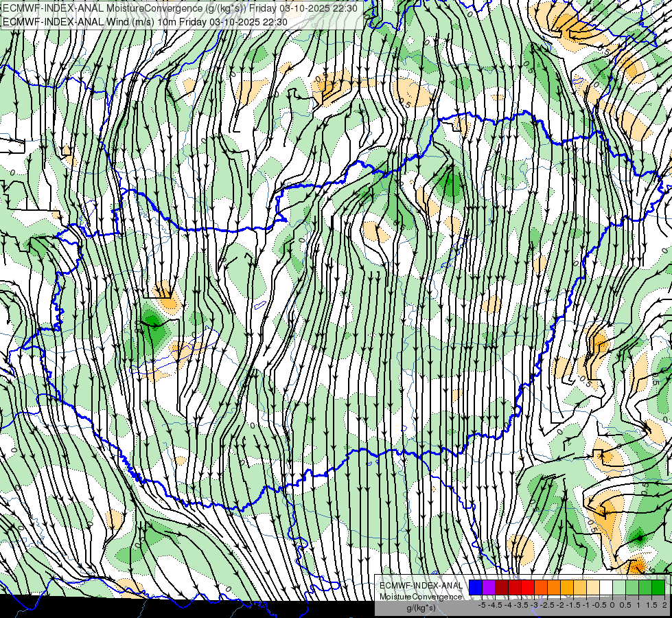The image size is (672, 618).
Task: Click the legend tick value '-3.5'
Action: pos(521,605)
